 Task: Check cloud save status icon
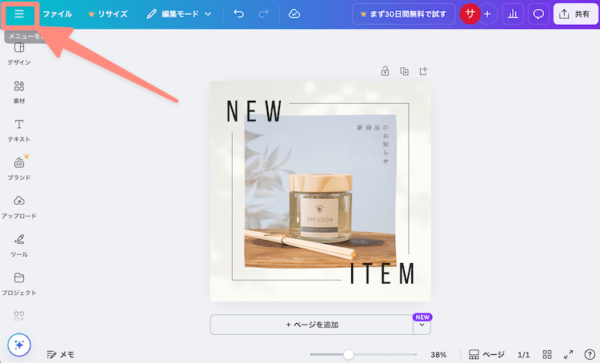coord(294,14)
